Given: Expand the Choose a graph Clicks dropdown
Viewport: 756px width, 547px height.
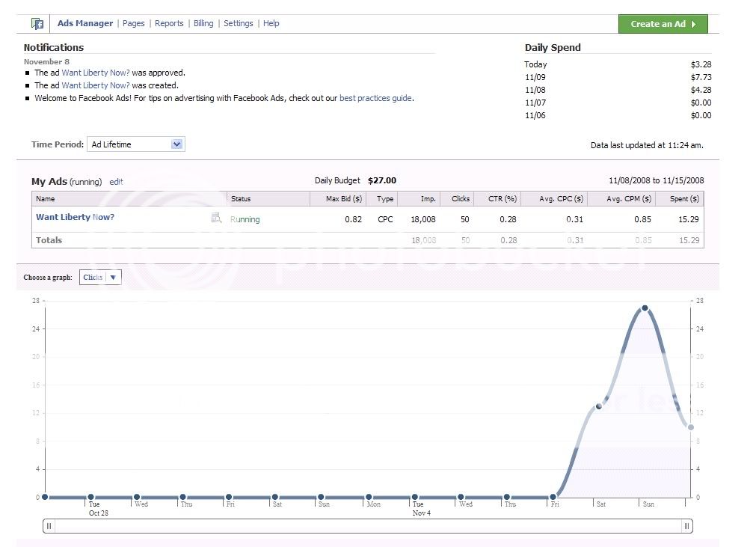Looking at the screenshot, I should 100,278.
